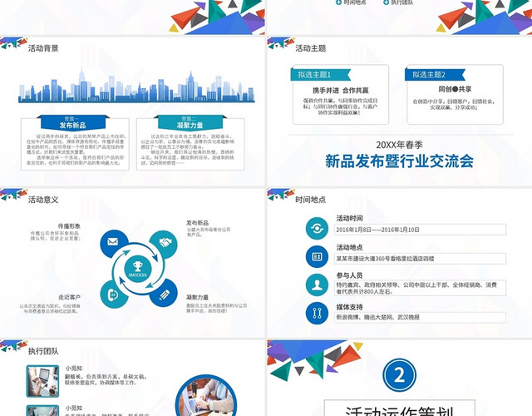The width and height of the screenshot is (532, 416).
Task: Click the trophy SUCCESS center icon
Action: pyautogui.click(x=137, y=270)
